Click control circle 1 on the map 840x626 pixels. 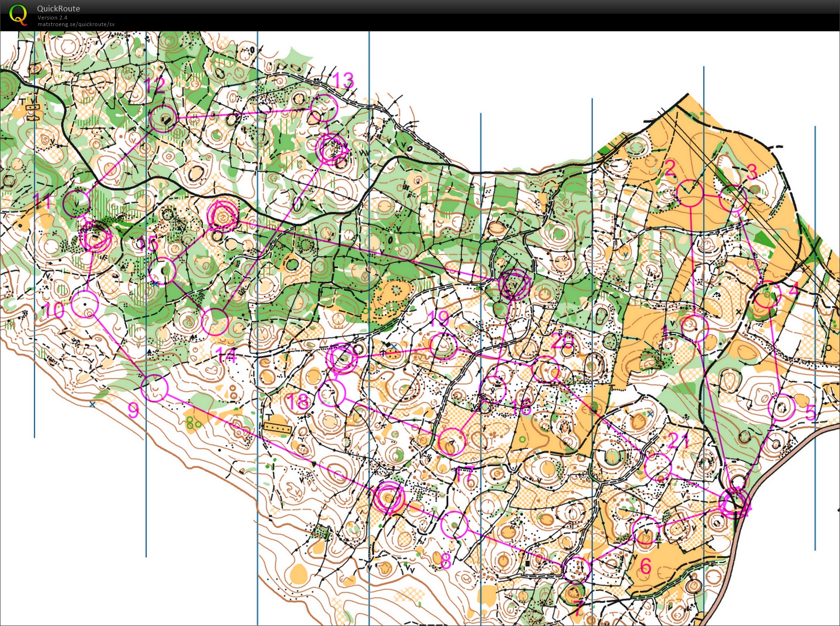click(695, 328)
